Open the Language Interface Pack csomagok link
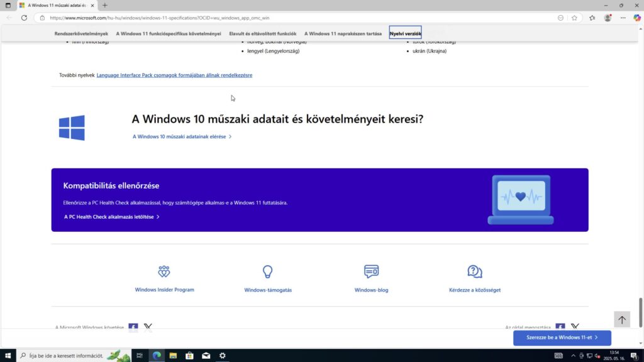Viewport: 644px width, 362px height. pos(175,75)
